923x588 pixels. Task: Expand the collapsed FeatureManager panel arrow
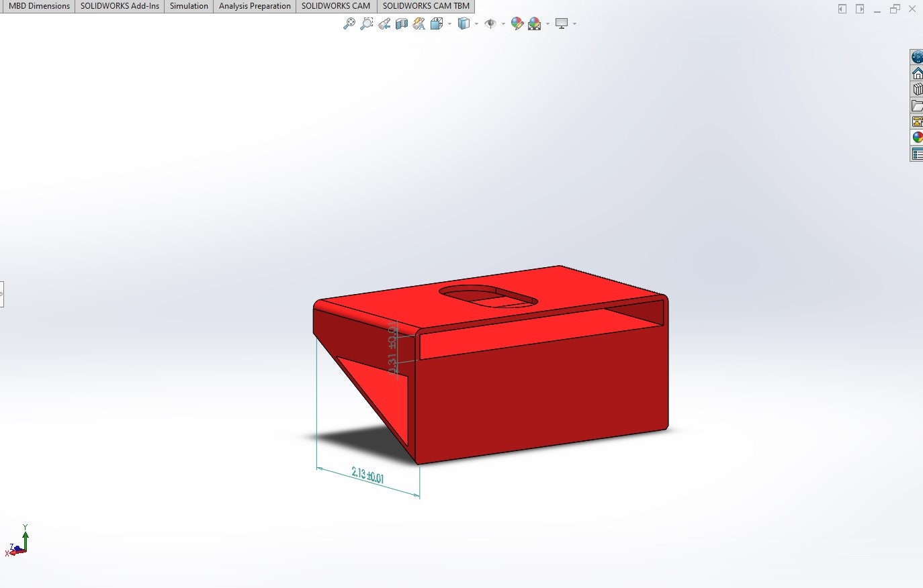[2, 293]
